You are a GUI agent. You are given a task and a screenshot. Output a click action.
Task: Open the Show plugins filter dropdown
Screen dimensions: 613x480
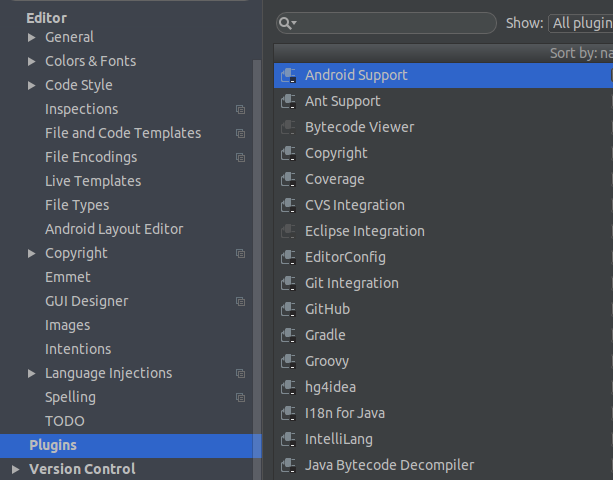coord(581,23)
